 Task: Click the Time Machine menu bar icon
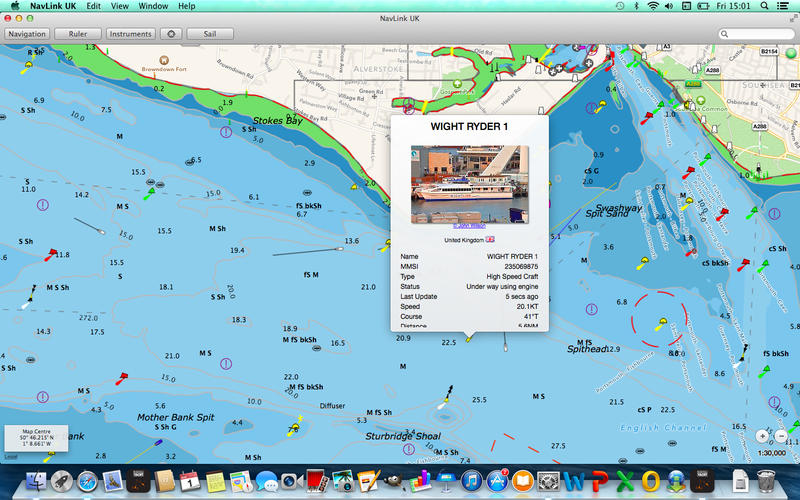[620, 6]
